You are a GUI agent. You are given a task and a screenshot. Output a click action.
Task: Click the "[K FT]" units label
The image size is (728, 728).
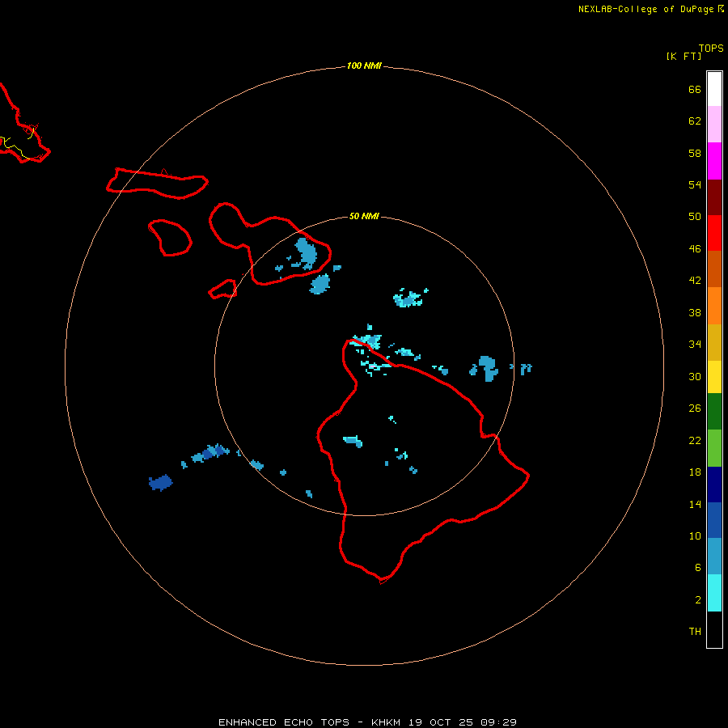pos(684,56)
